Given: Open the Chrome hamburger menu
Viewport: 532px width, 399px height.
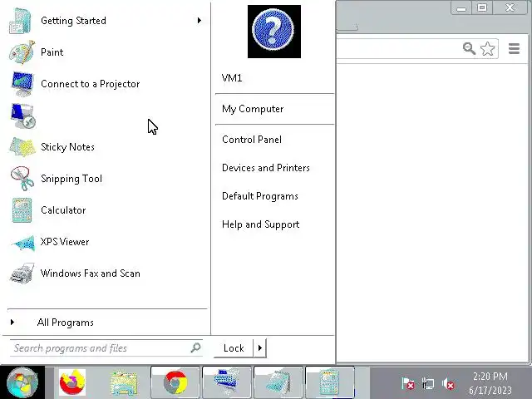Looking at the screenshot, I should 514,48.
